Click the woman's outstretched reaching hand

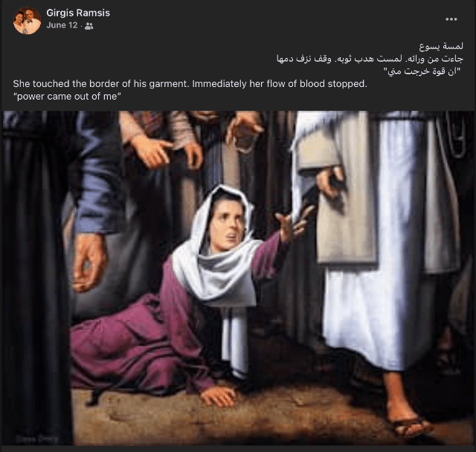[x=294, y=223]
